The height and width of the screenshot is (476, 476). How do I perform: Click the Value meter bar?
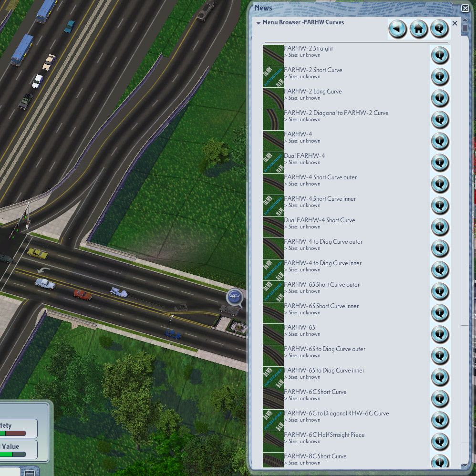13,454
